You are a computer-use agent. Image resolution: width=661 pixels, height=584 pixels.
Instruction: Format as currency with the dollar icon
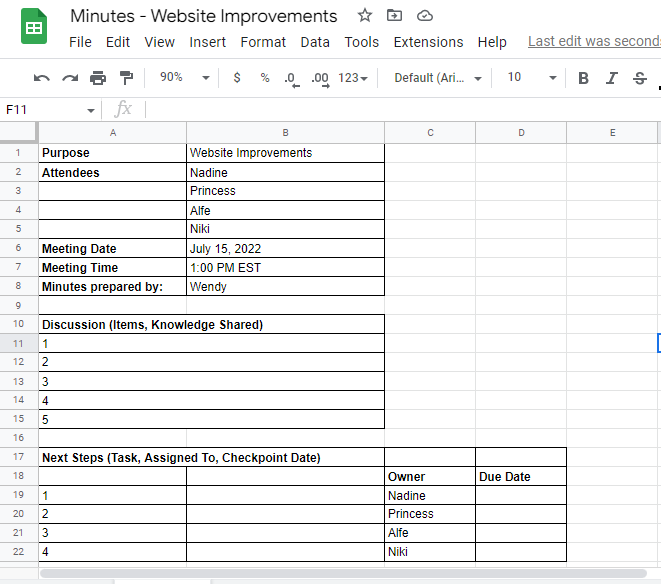point(237,78)
